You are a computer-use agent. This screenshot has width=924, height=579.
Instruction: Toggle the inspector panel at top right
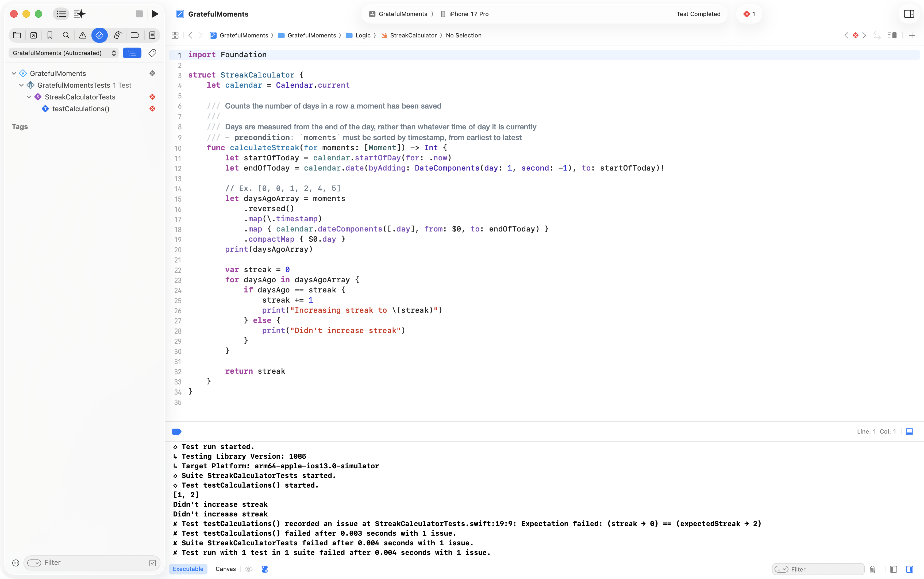(909, 14)
